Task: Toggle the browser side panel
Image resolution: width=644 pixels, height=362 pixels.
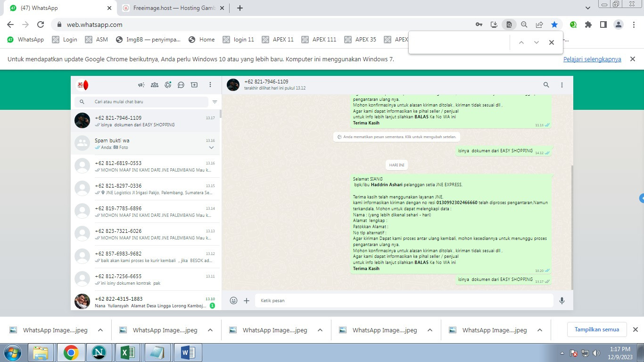Action: coord(603,25)
